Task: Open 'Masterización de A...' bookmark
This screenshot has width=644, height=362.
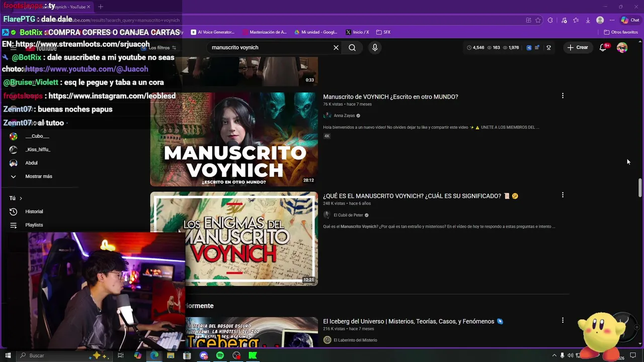Action: click(x=264, y=32)
